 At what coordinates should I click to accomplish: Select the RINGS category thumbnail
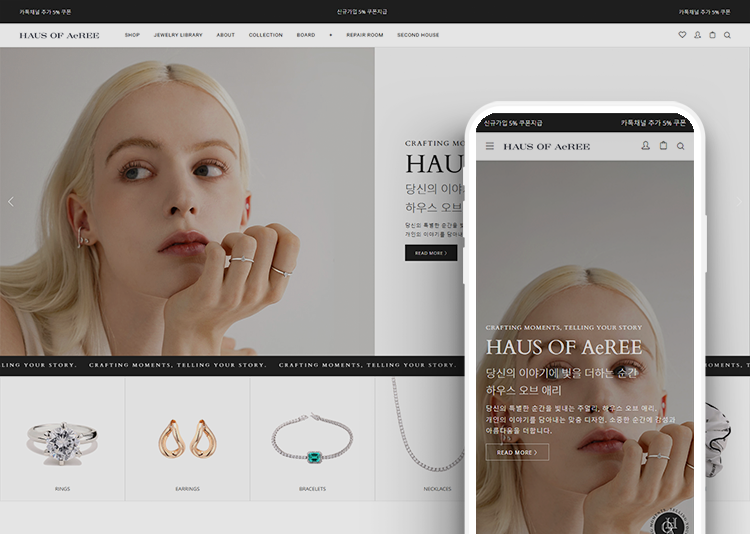click(x=62, y=439)
